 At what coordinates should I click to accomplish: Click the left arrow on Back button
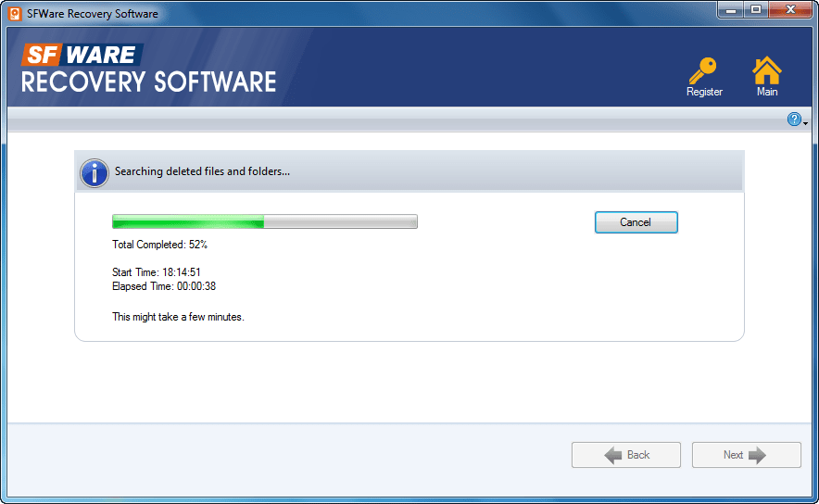pos(613,456)
